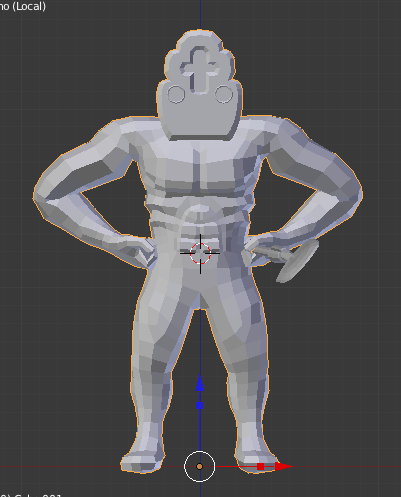Viewport: 401px width, 497px height.
Task: Click the '(Local)' view label text
Action: coord(29,6)
